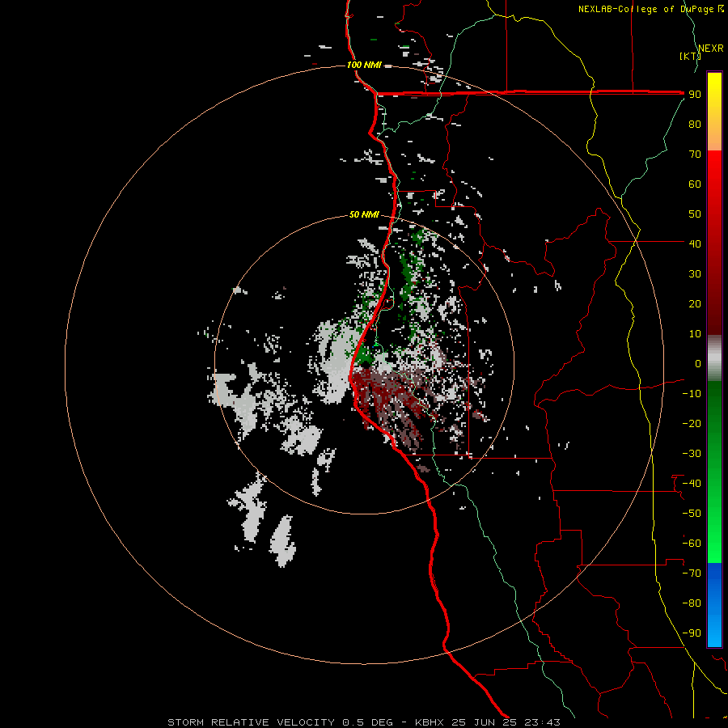Click the 50 value on velocity scale
This screenshot has height=728, width=728.
[695, 214]
